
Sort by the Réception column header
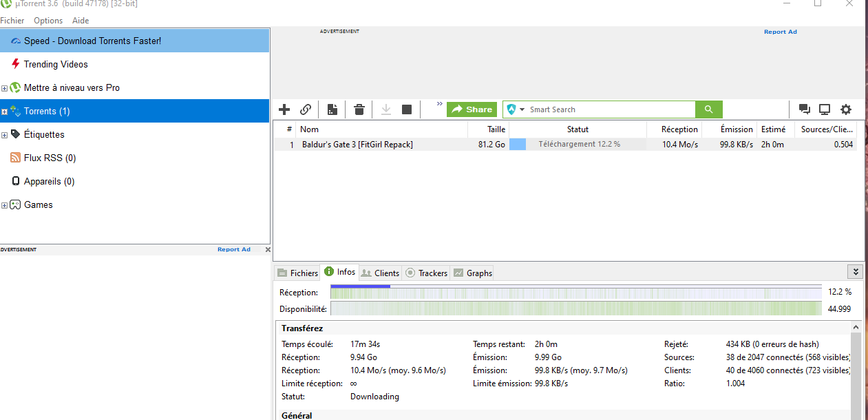pos(674,129)
